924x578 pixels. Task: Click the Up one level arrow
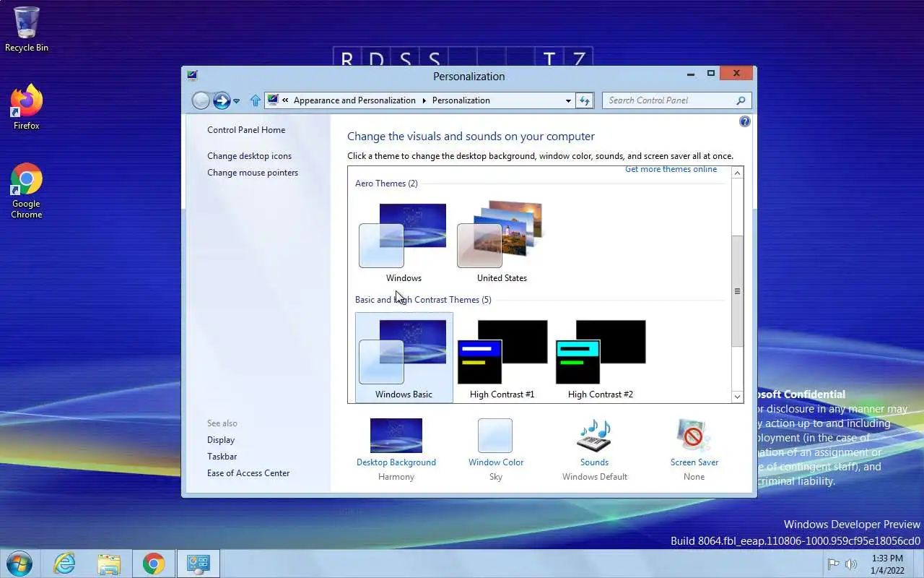tap(255, 100)
